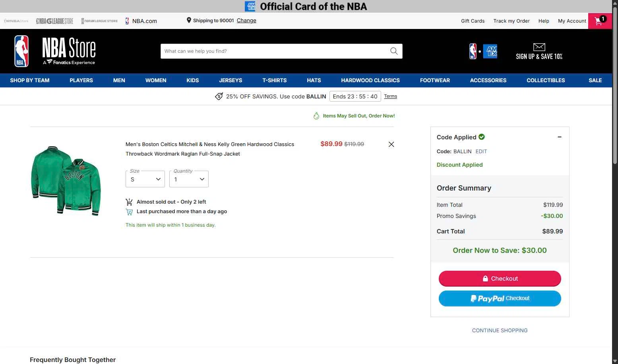Click the 'Items May Sell Out, Order Now!' text

359,116
